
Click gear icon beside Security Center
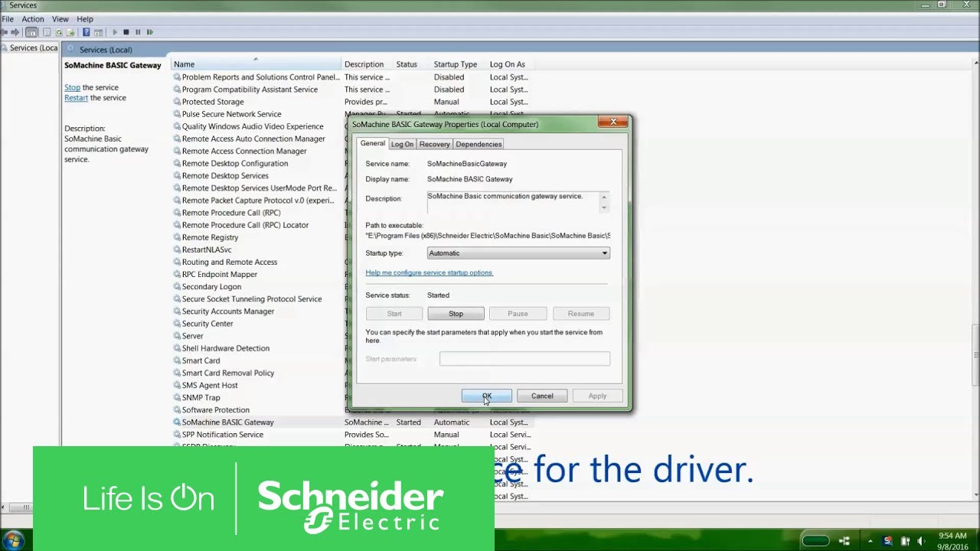pyautogui.click(x=177, y=324)
